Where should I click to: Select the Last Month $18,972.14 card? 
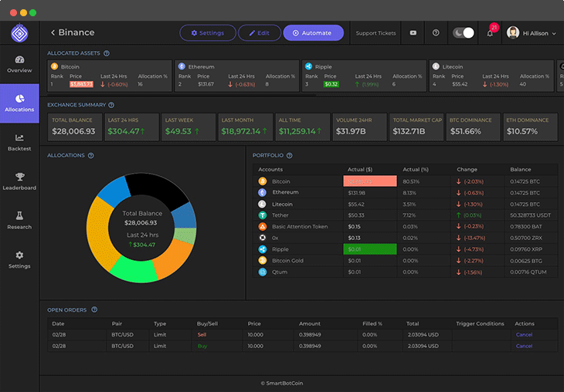246,127
